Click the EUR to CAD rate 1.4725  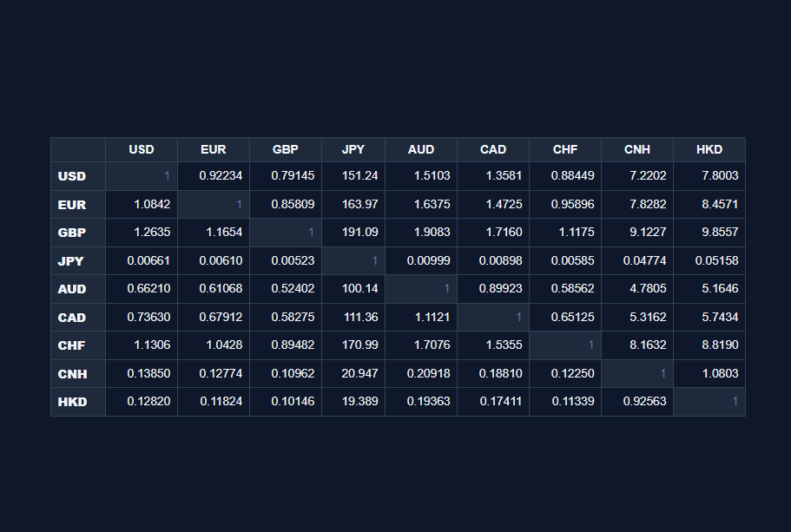click(x=493, y=204)
